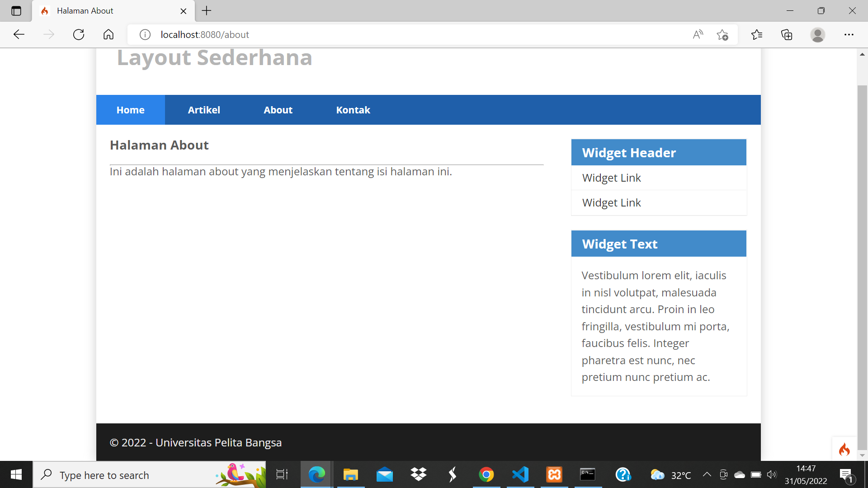Open the browser Settings and more menu

pos(849,35)
